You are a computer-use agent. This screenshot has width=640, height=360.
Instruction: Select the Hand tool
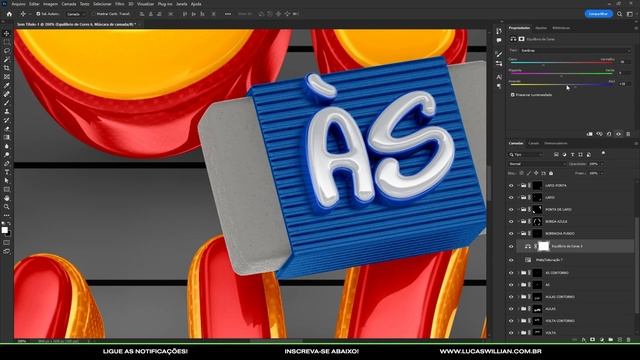click(7, 198)
